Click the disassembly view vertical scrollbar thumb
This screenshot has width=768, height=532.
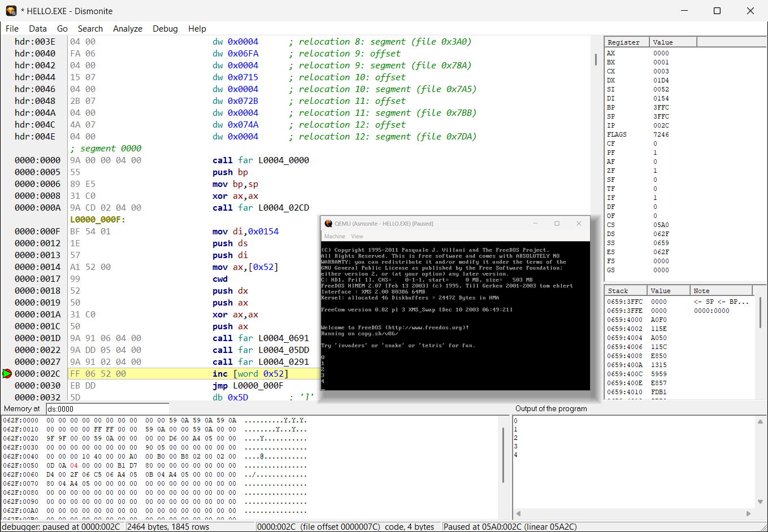[596, 59]
